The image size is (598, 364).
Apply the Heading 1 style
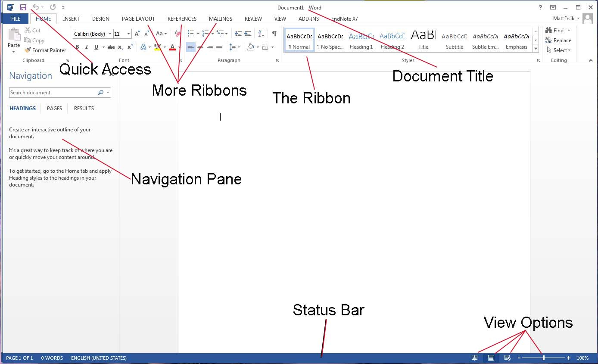pos(361,40)
